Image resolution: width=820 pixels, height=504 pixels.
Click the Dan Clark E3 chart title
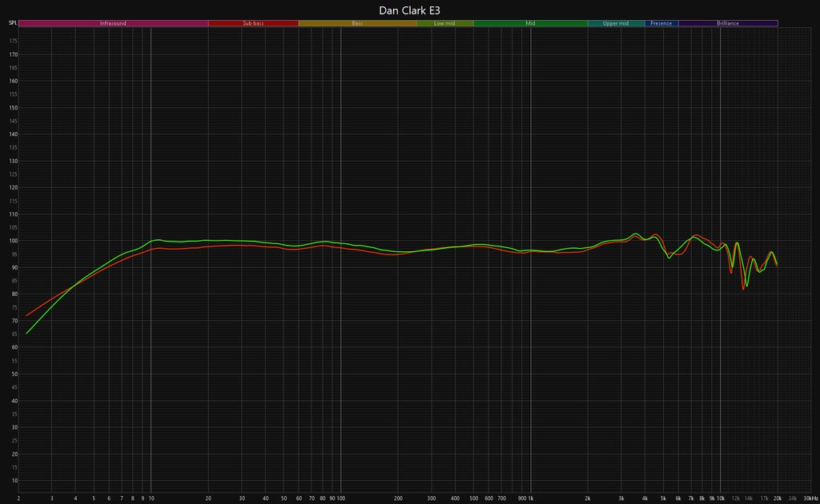[x=409, y=10]
